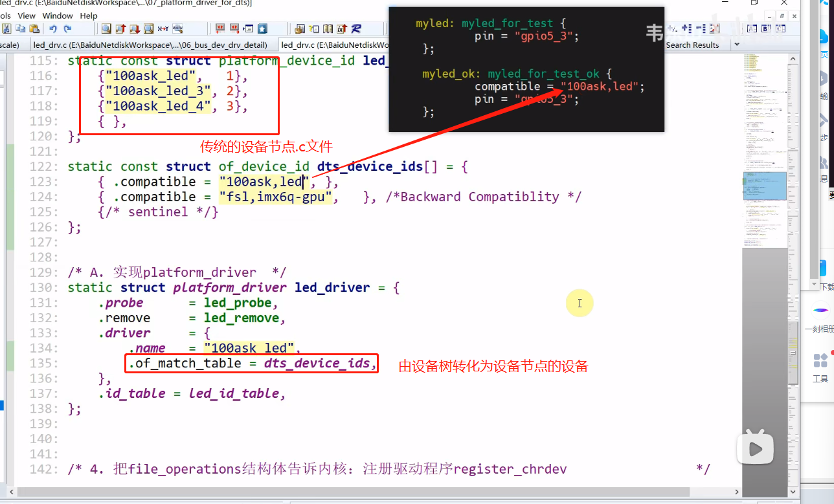Open the Replace X-Y tool

click(x=163, y=28)
